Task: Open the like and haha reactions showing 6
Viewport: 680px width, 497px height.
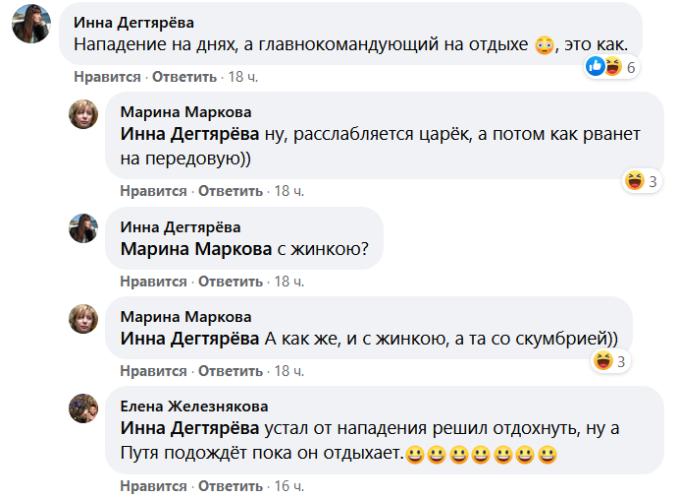Action: point(610,67)
